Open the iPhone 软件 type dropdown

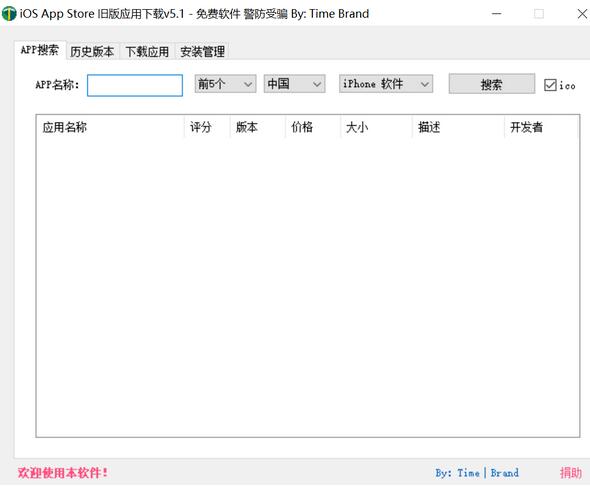click(386, 84)
